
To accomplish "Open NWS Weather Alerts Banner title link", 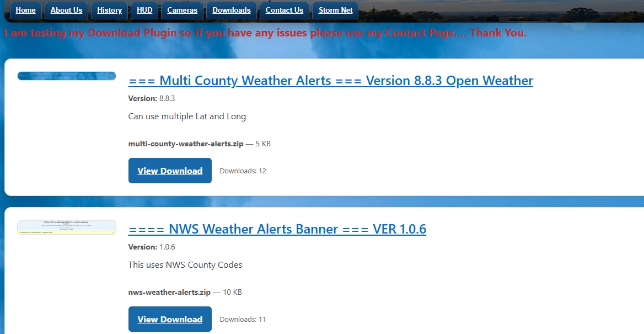I will coord(277,229).
